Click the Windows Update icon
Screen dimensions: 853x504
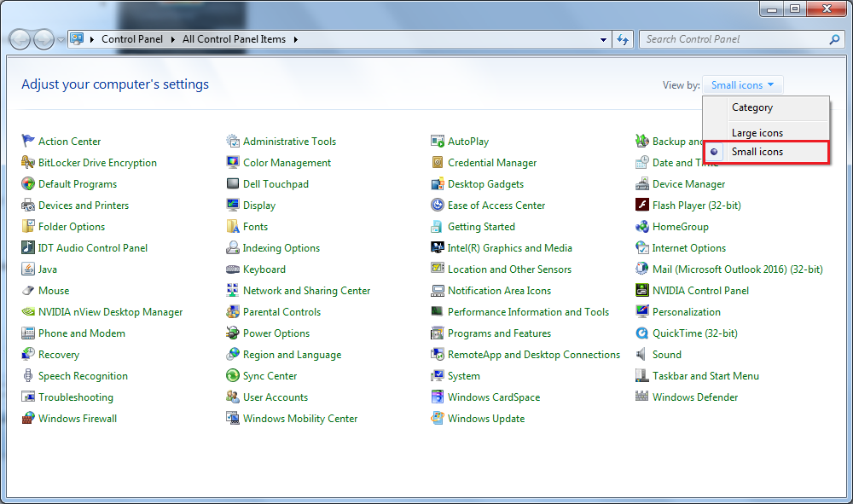pyautogui.click(x=438, y=418)
